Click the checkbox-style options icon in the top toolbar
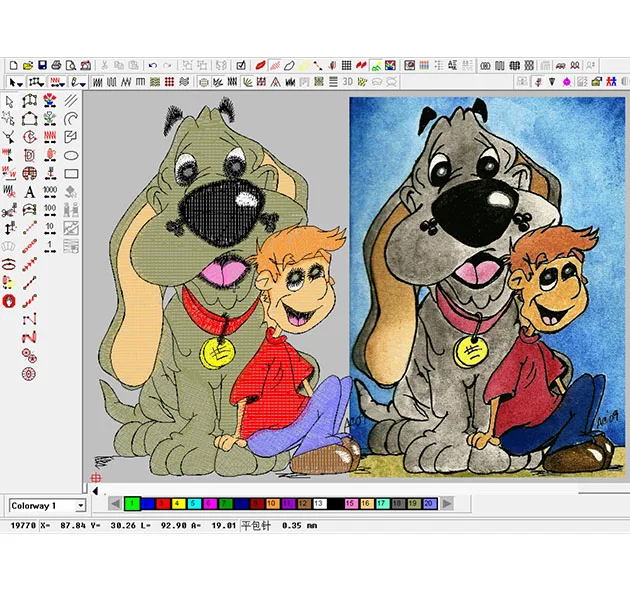This screenshot has width=630, height=591. pyautogui.click(x=241, y=65)
